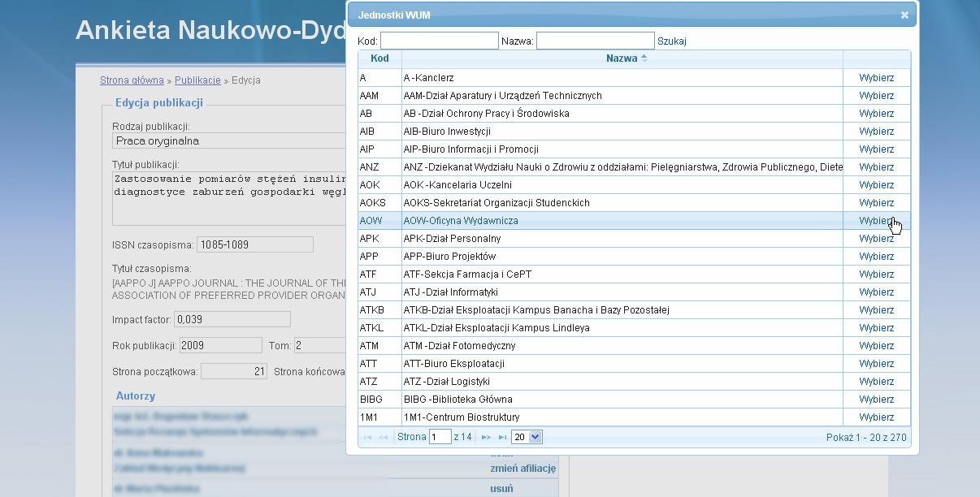This screenshot has height=497, width=980.
Task: Choose Wybierz for ATJ-Dział Informatyki
Action: point(877,292)
